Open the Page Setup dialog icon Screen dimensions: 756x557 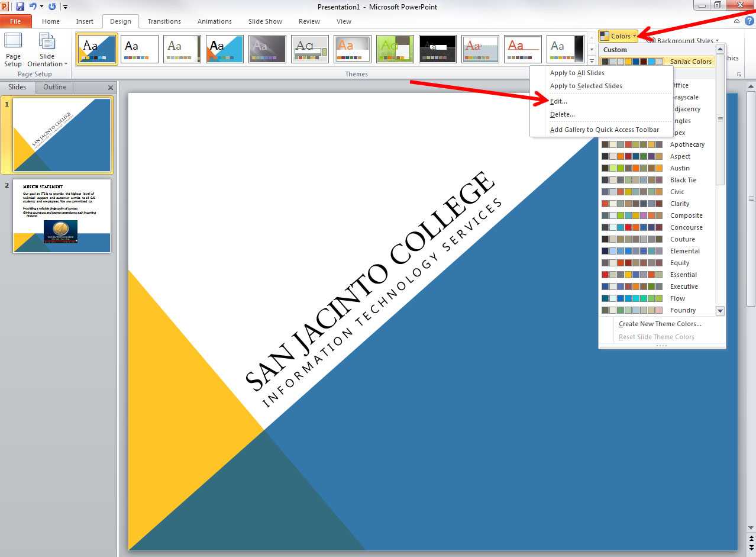13,50
